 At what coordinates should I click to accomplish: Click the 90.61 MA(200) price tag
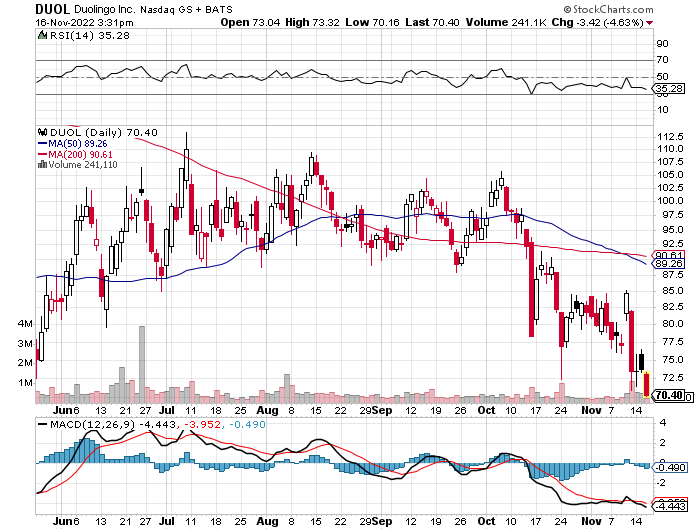pyautogui.click(x=669, y=255)
